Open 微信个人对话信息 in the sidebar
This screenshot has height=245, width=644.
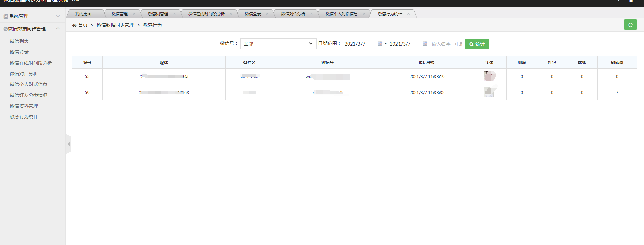[x=29, y=84]
